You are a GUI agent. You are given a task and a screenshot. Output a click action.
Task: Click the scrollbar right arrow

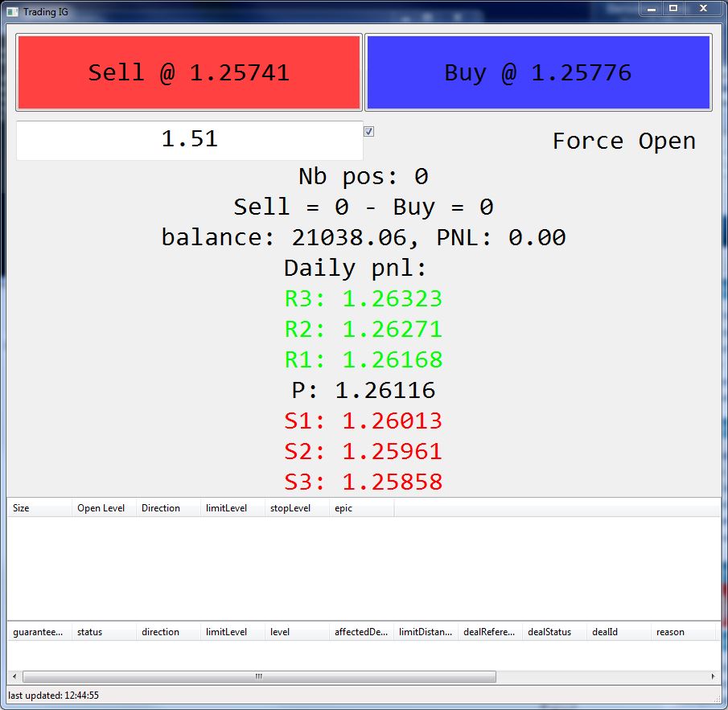tap(714, 676)
